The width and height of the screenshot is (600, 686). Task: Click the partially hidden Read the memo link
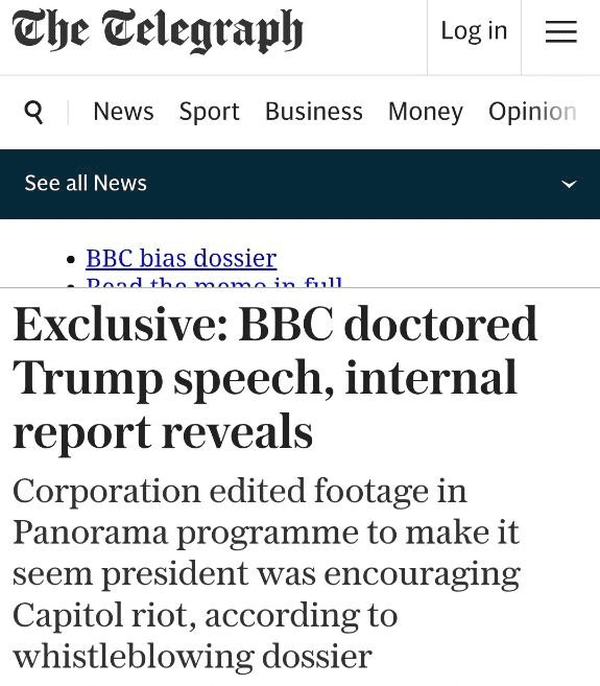tap(214, 283)
